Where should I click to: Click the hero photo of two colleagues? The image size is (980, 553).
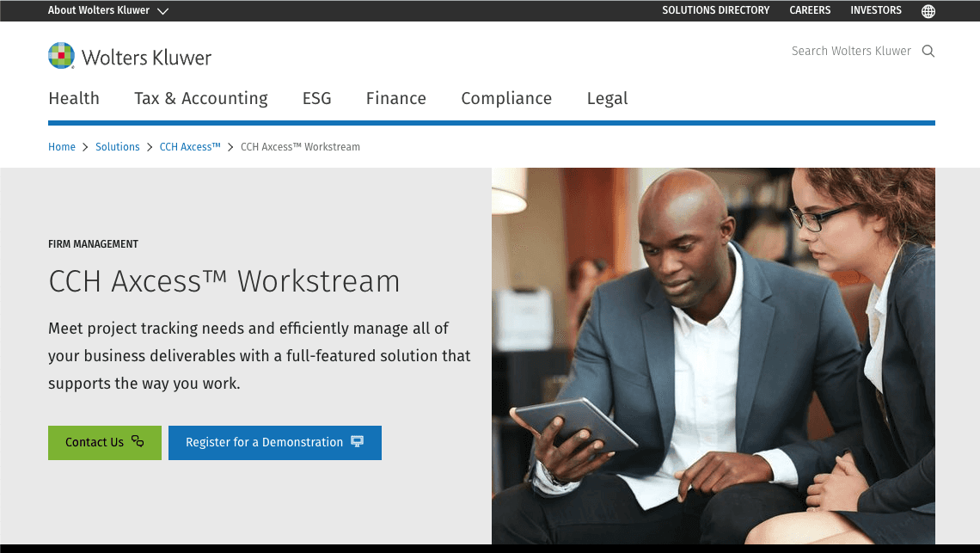click(714, 356)
